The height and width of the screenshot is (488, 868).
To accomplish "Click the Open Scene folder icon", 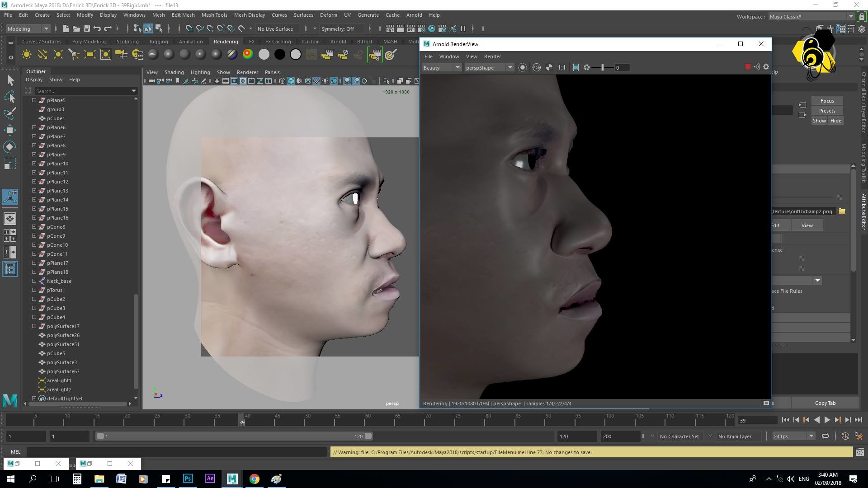I will (x=76, y=28).
